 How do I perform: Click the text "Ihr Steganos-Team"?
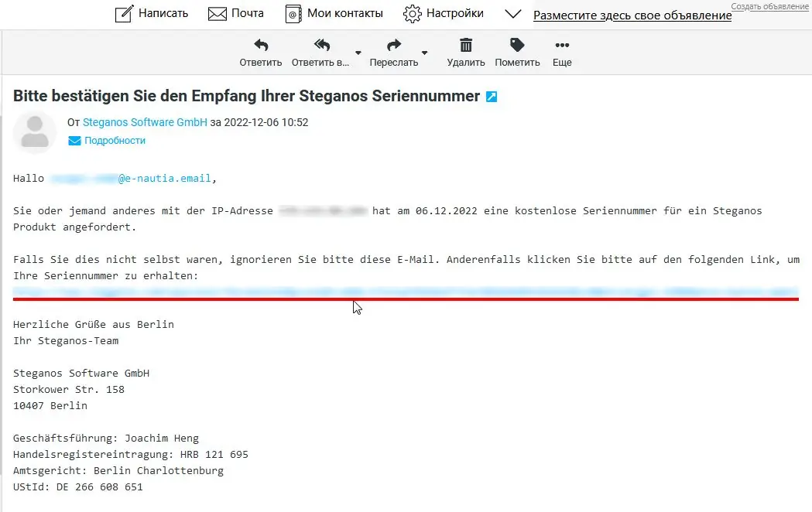point(66,341)
